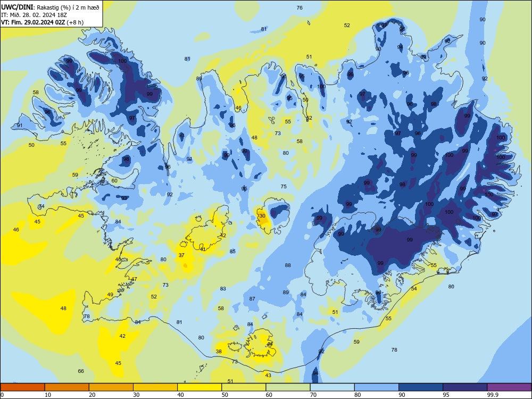Screen dimensions: 532x399
Task: Click the purple legend swatch above 99.9
Action: pos(509,387)
